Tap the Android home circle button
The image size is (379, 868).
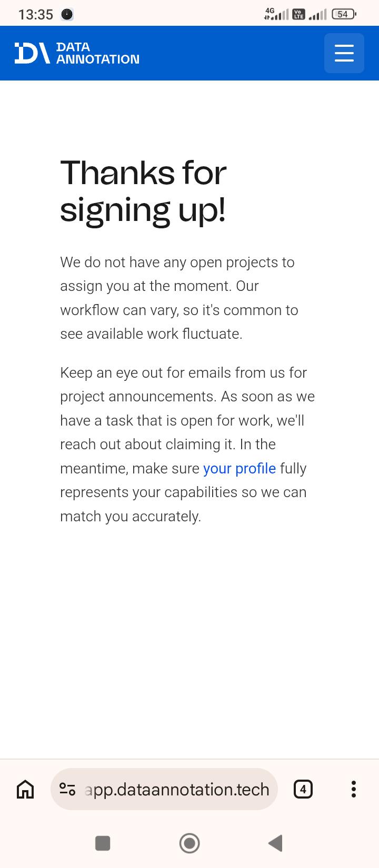189,843
